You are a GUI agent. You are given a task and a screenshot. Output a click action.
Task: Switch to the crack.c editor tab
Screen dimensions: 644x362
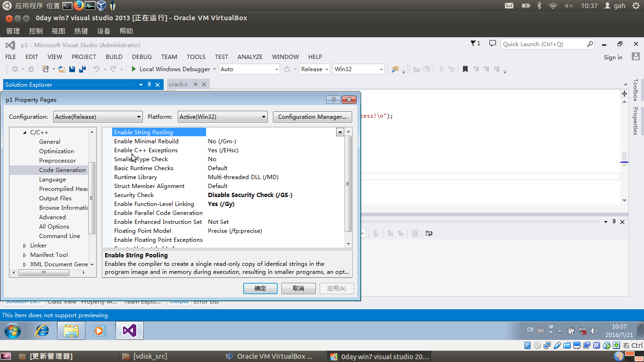coord(178,84)
